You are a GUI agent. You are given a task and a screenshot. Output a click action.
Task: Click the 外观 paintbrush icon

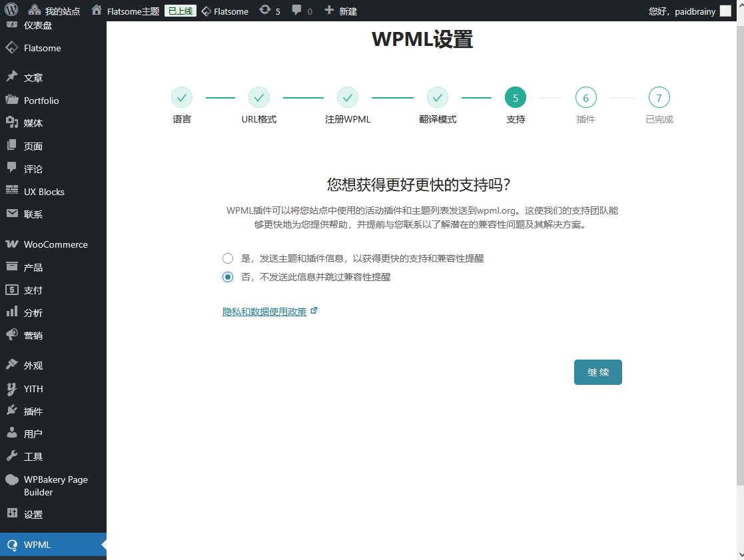12,364
